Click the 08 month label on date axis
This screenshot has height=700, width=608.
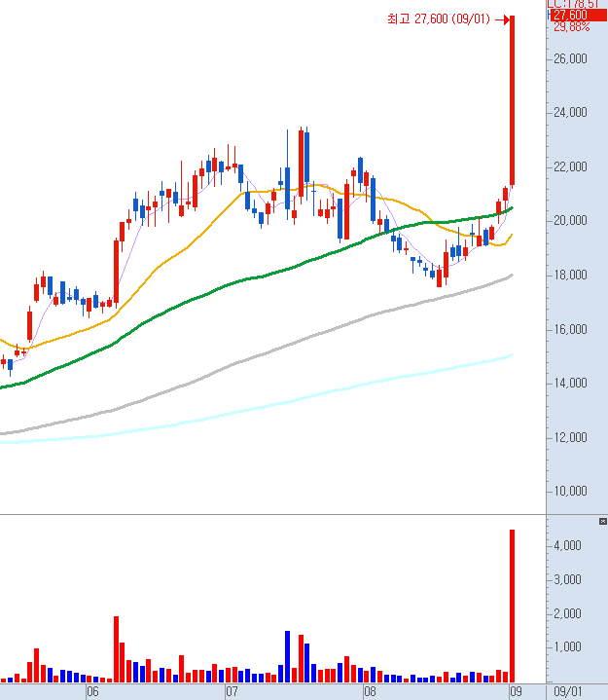pos(371,692)
